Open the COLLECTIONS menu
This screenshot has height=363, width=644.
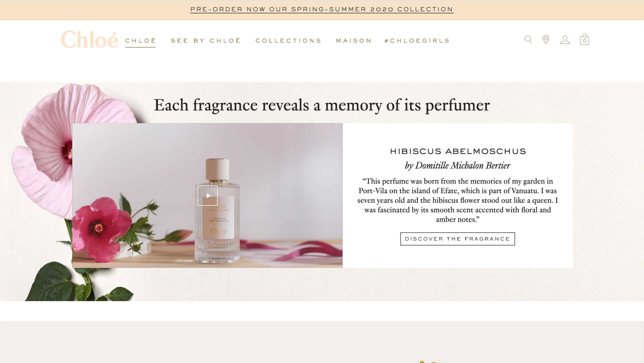point(288,41)
